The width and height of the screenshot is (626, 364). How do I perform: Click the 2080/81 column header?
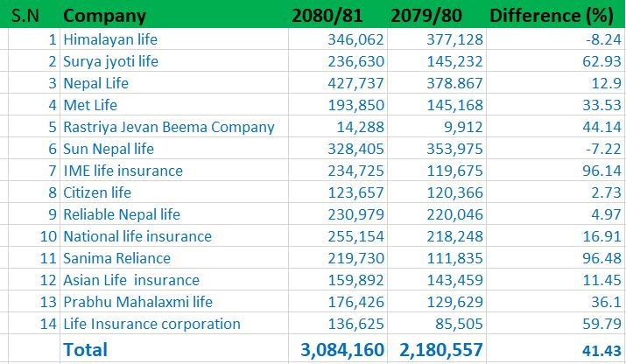pos(326,16)
